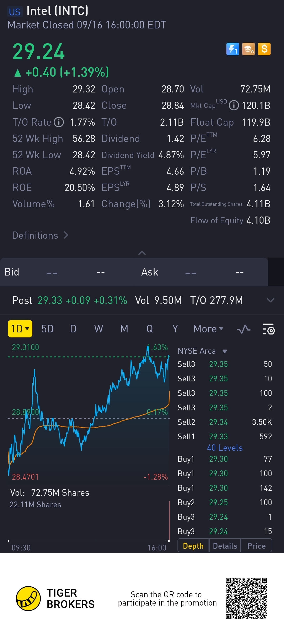Open the T/O Rate info icon
Image resolution: width=284 pixels, height=644 pixels.
59,122
